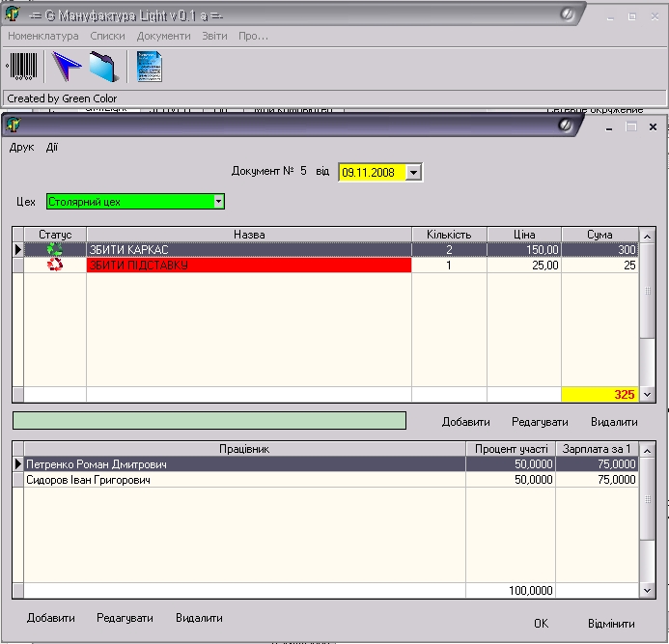The height and width of the screenshot is (644, 669).
Task: Click Зарплата за 1 column header
Action: point(597,449)
